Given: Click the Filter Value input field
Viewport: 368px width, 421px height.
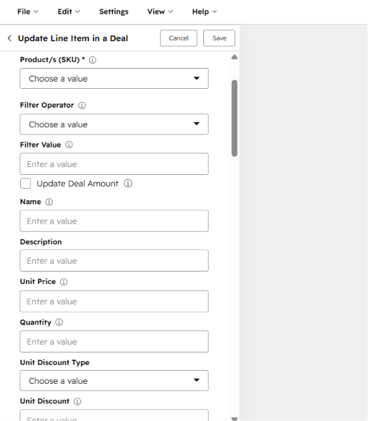Looking at the screenshot, I should click(114, 164).
